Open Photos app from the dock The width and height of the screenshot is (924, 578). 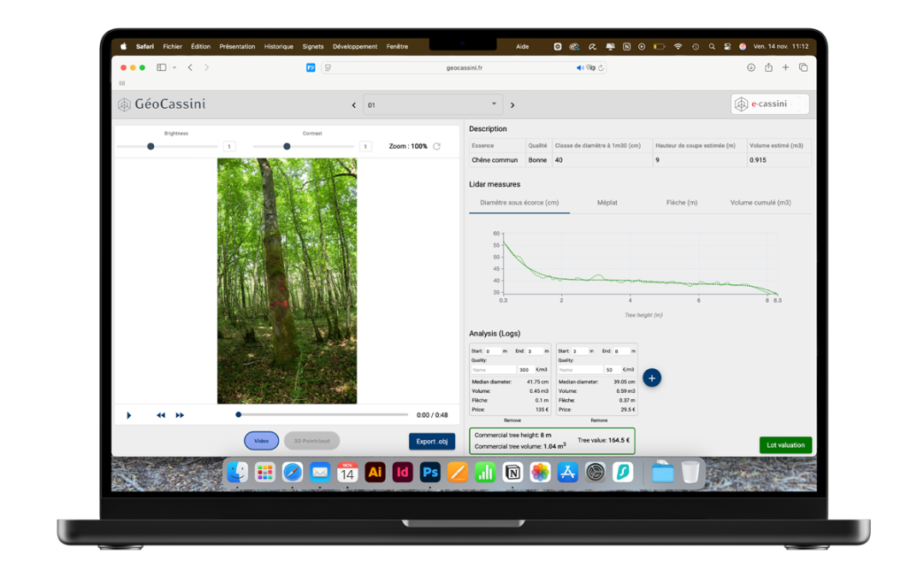click(x=540, y=472)
